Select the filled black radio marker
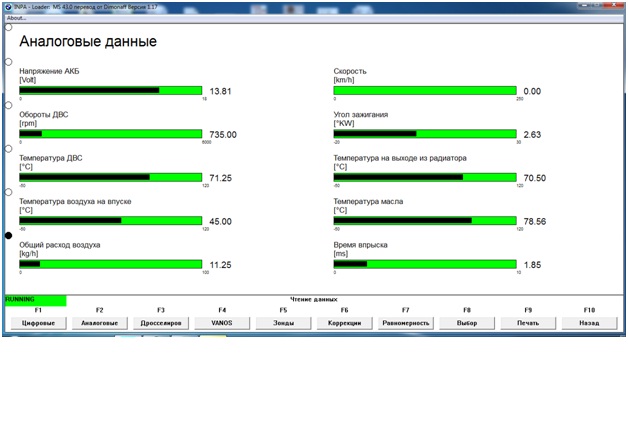628x430 pixels. click(8, 235)
